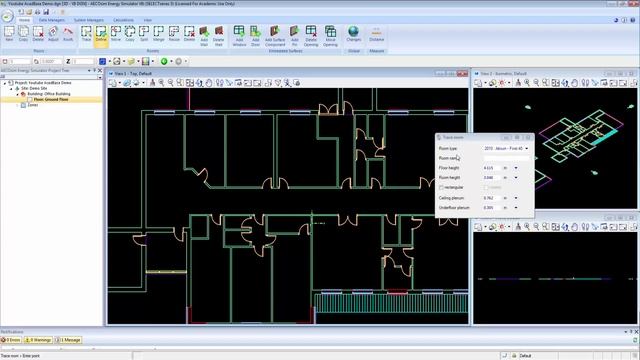Screen dimensions: 640x360
Task: Click the Move Opening tool
Action: [330, 36]
